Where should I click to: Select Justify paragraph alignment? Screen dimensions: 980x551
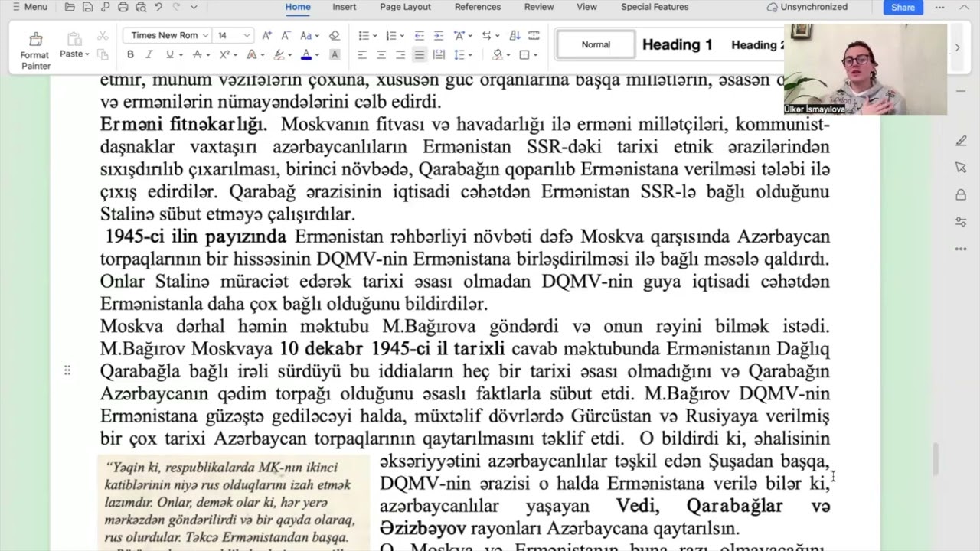(420, 54)
